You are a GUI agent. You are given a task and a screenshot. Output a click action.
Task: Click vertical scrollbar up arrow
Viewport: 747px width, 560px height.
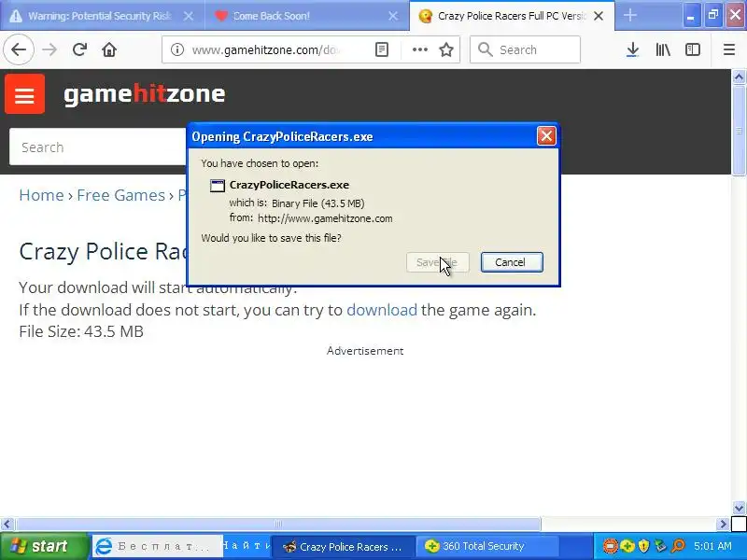pos(739,77)
